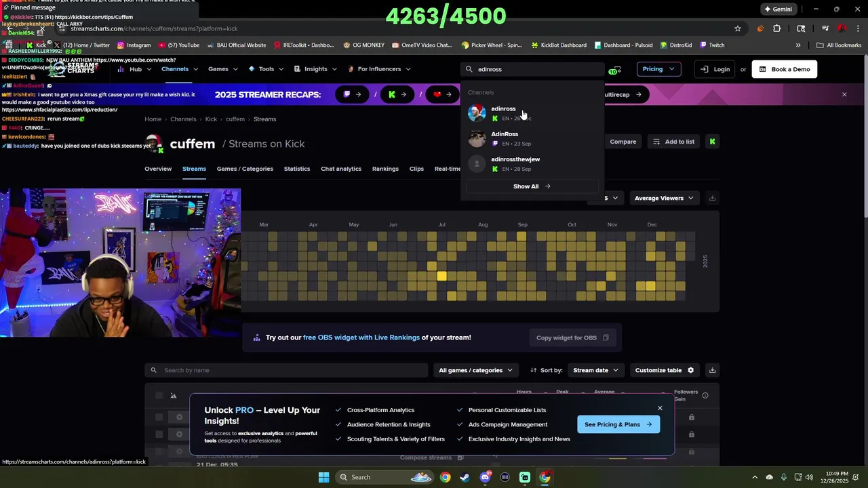The width and height of the screenshot is (868, 488).
Task: Open the Hub navigation menu
Action: tap(135, 69)
